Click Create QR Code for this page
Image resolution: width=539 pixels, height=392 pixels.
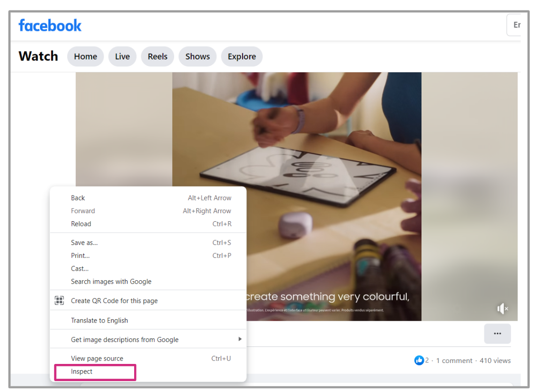[114, 301]
